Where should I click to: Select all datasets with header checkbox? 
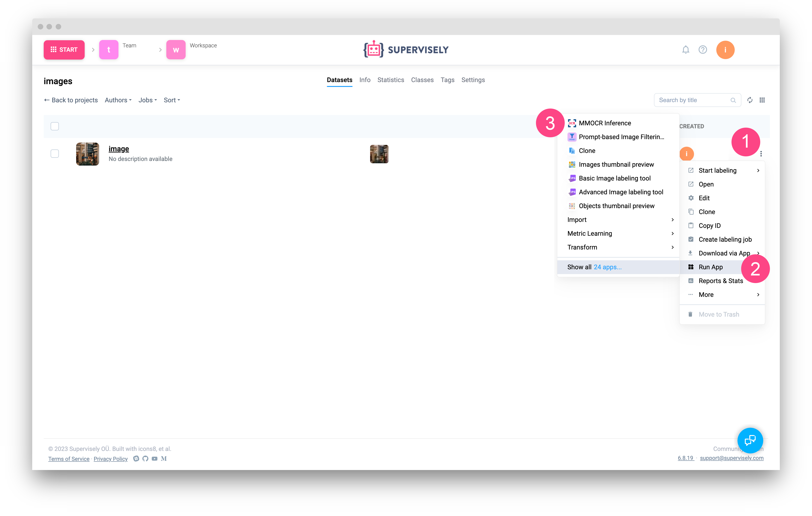(55, 126)
